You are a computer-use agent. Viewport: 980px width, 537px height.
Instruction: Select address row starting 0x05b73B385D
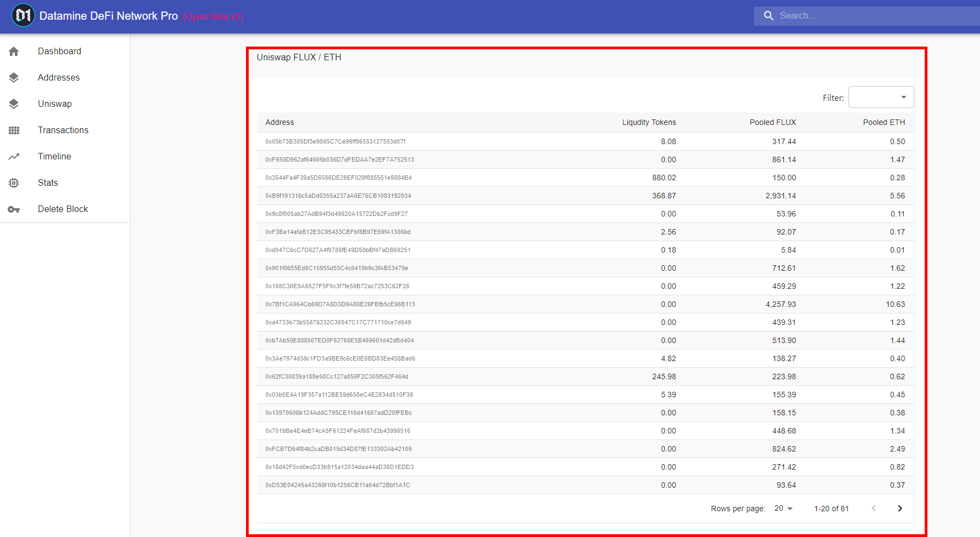tap(585, 141)
